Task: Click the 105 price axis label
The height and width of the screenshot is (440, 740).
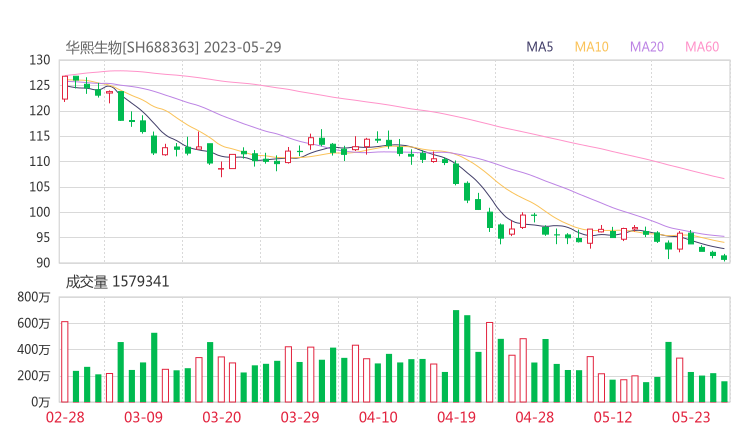Action: click(x=40, y=187)
